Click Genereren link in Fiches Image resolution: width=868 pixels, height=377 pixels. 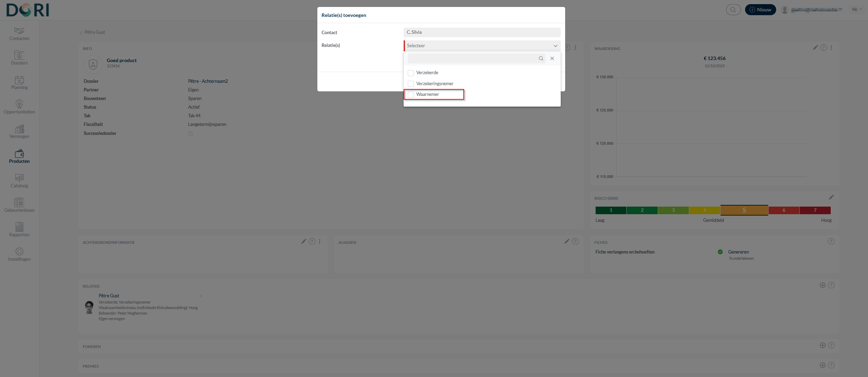[738, 252]
